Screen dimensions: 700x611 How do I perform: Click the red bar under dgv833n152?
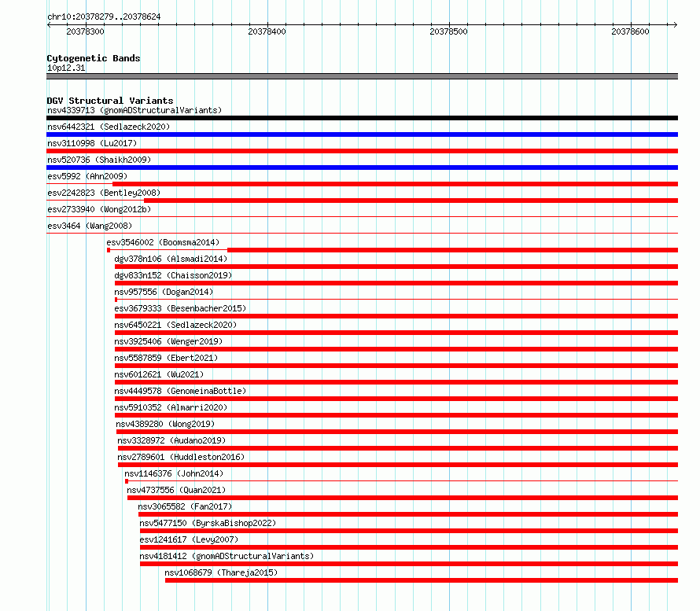coord(396,283)
